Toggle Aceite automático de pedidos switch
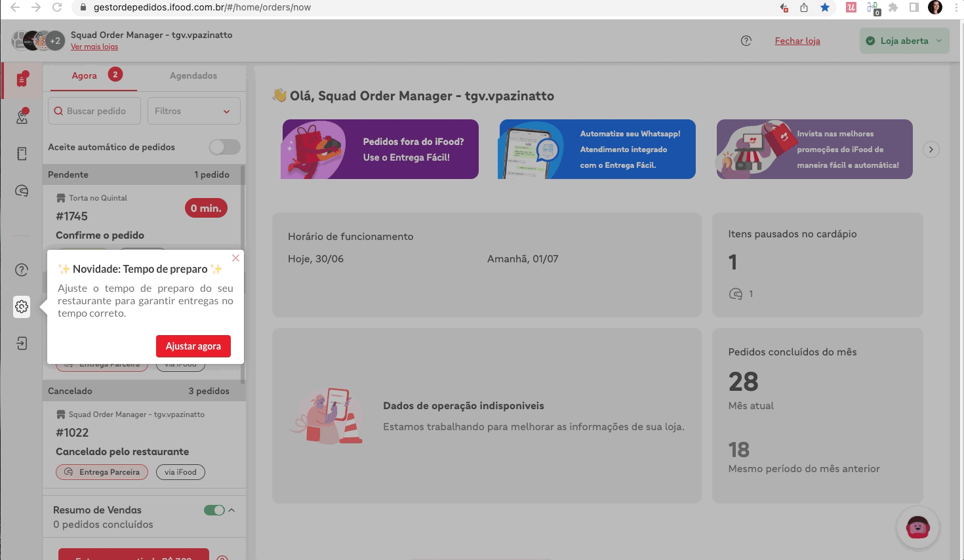The height and width of the screenshot is (560, 964). tap(225, 147)
